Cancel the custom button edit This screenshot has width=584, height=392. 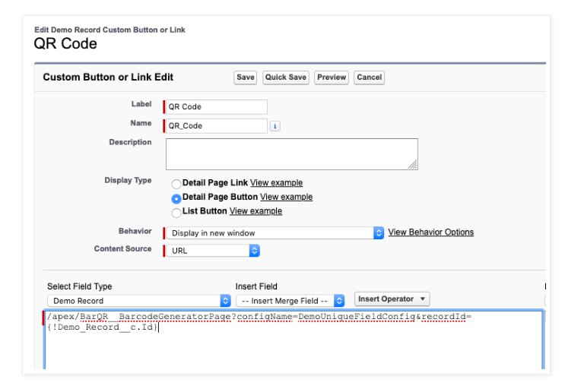coord(369,77)
